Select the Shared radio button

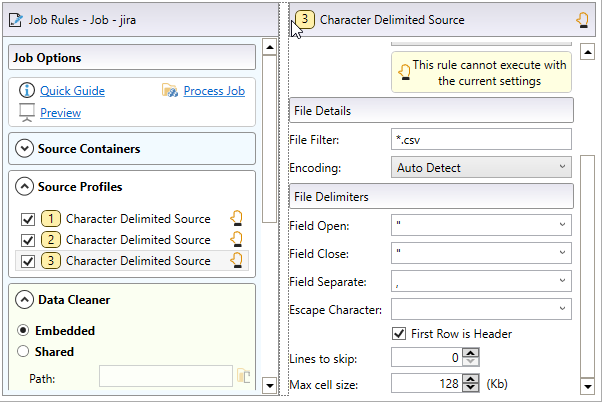tap(24, 351)
